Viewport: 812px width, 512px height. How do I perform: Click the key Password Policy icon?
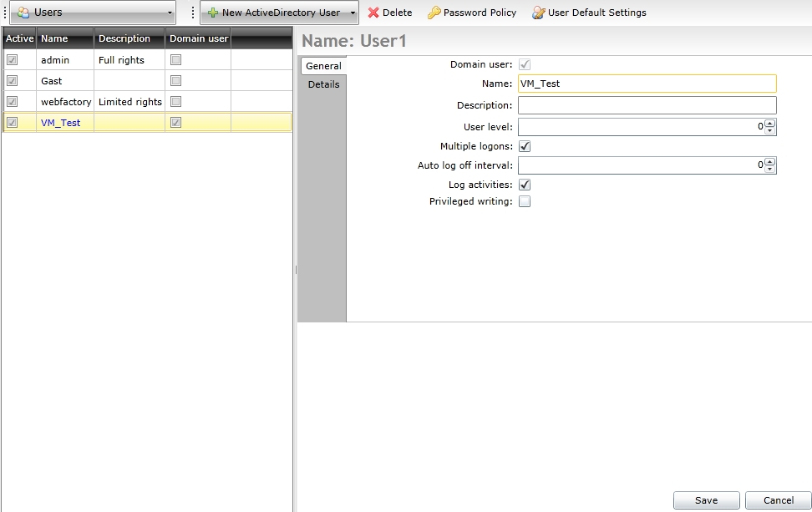(x=434, y=13)
